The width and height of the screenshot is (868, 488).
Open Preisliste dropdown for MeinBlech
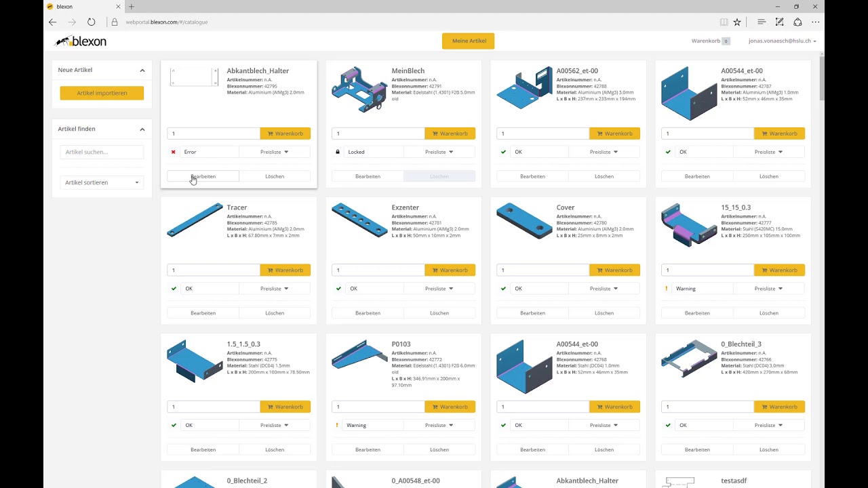pos(439,152)
